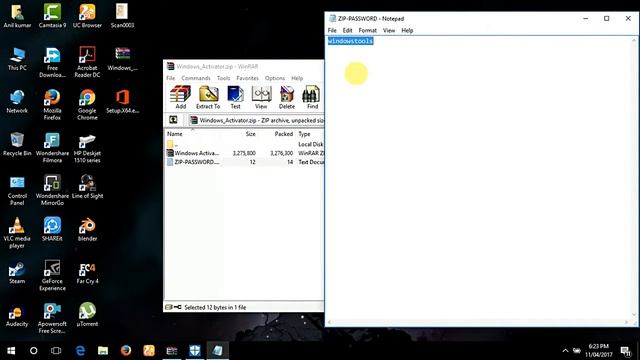Select Wondershare Filmora desktop icon

52,148
